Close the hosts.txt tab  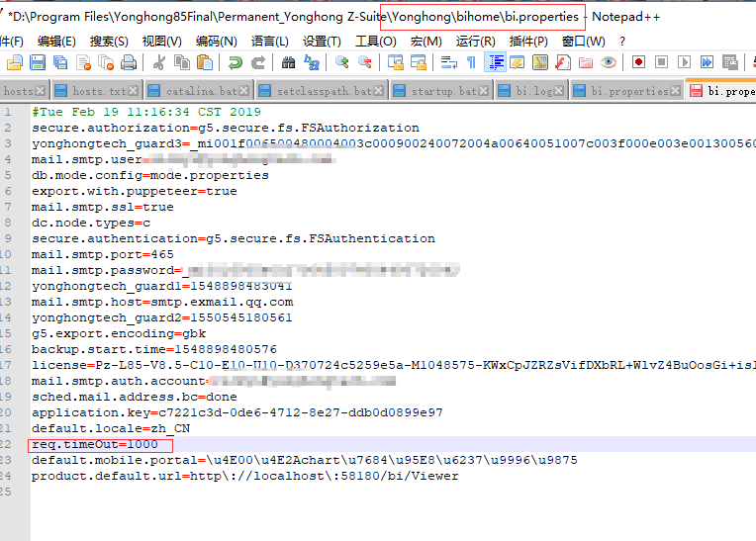[x=134, y=91]
